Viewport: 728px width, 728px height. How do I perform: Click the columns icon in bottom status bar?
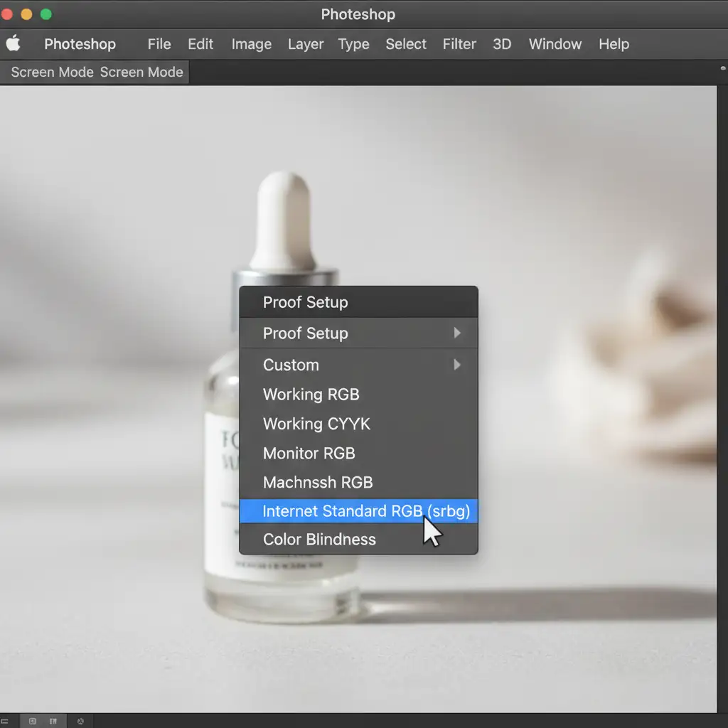pyautogui.click(x=53, y=721)
